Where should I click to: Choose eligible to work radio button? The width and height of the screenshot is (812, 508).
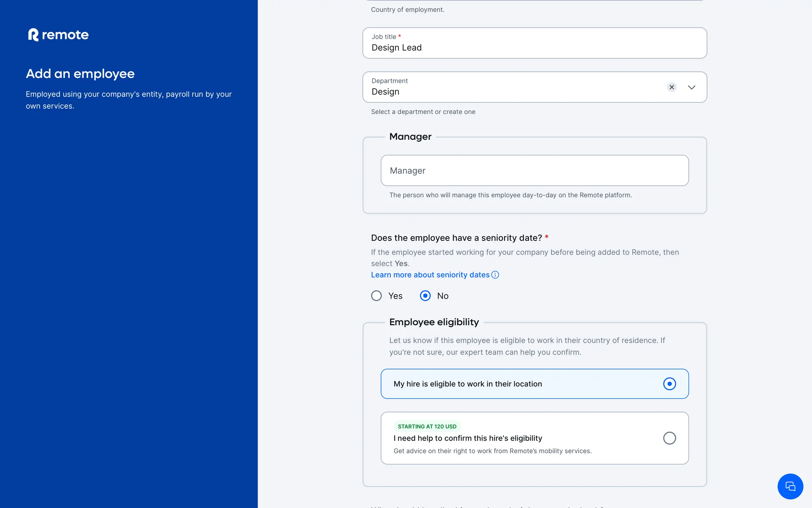669,384
